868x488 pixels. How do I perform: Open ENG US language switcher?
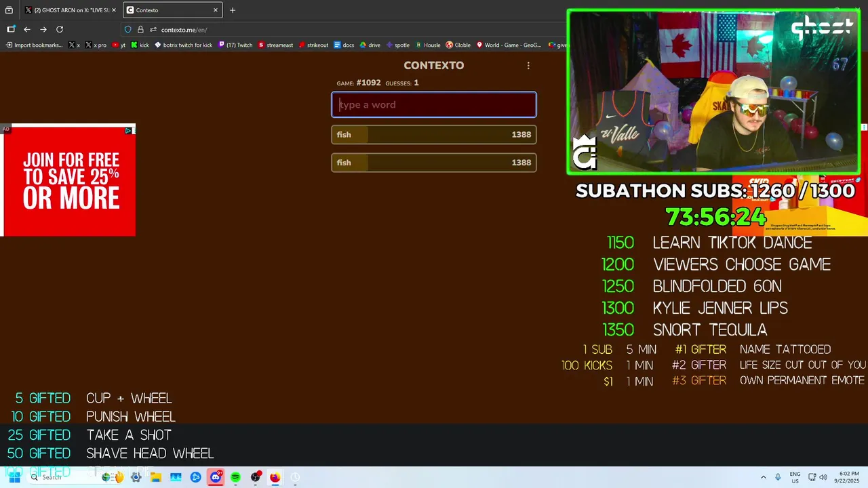pyautogui.click(x=795, y=477)
